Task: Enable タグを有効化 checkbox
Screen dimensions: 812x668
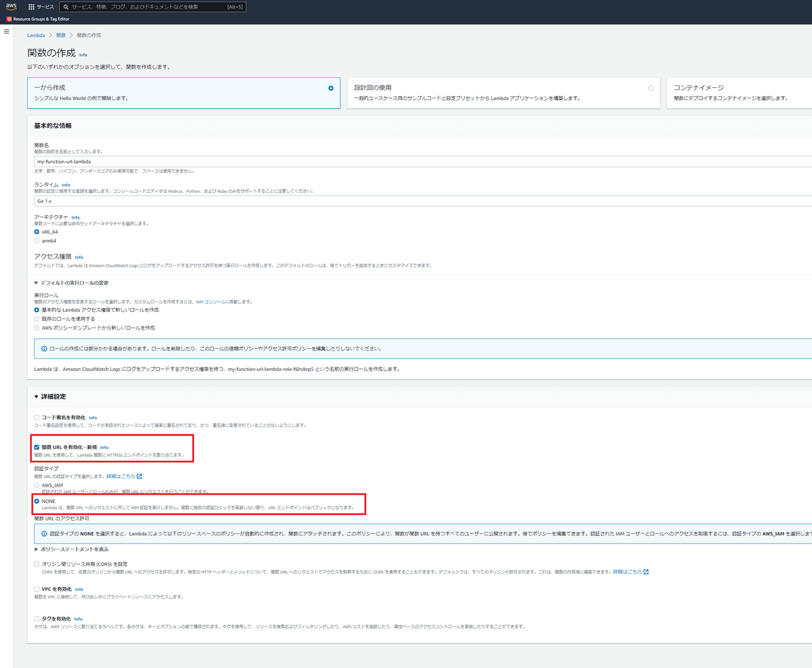Action: point(37,619)
